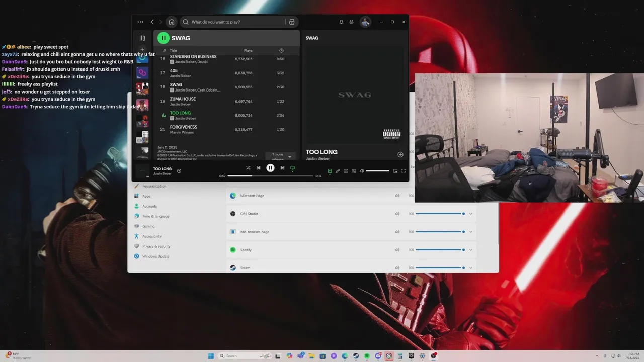This screenshot has width=644, height=362.
Task: Open Friend Activity icon
Action: [x=351, y=22]
